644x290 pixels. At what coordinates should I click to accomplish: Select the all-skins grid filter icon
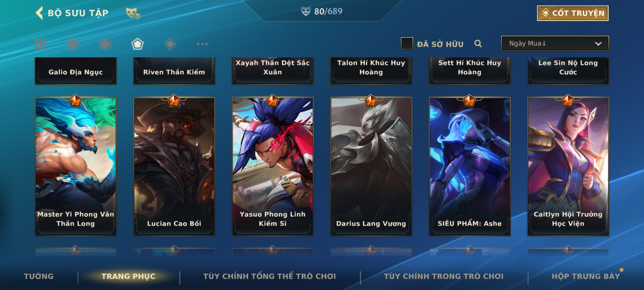[x=40, y=44]
